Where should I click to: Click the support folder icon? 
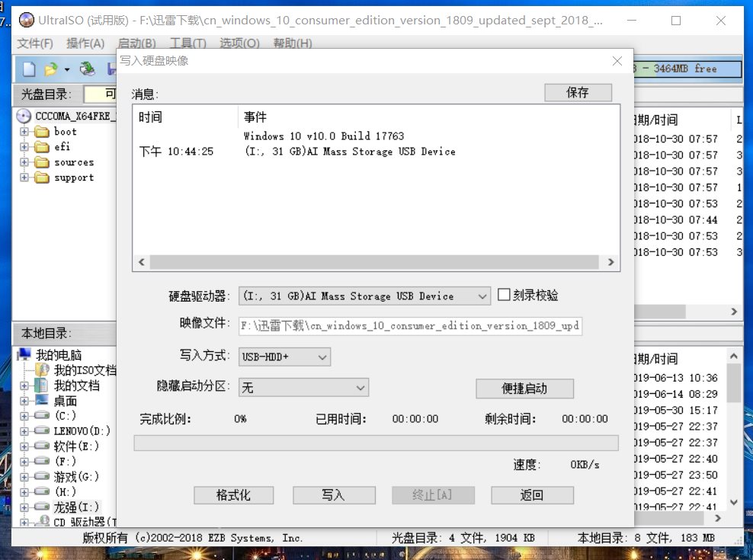pyautogui.click(x=42, y=178)
